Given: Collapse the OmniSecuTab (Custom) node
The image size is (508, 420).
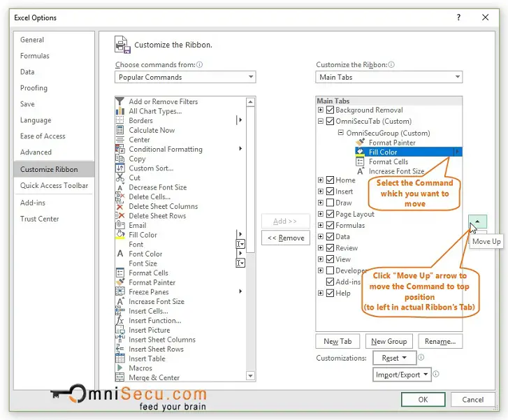Looking at the screenshot, I should 321,121.
